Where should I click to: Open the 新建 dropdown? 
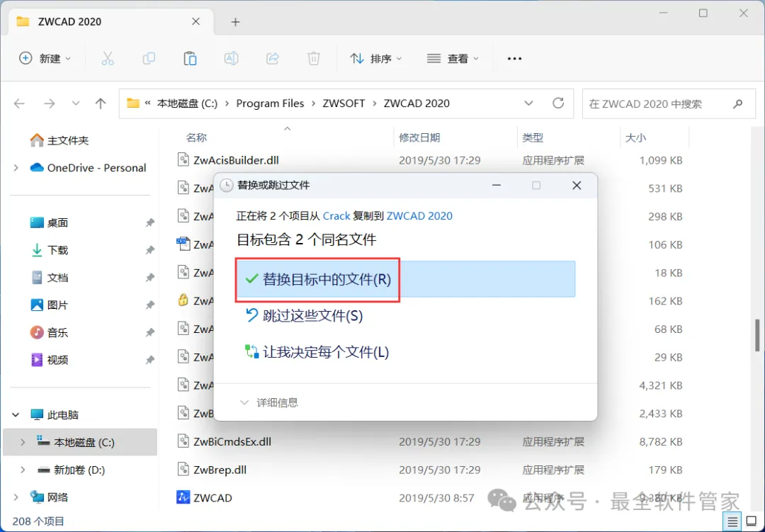tap(45, 59)
